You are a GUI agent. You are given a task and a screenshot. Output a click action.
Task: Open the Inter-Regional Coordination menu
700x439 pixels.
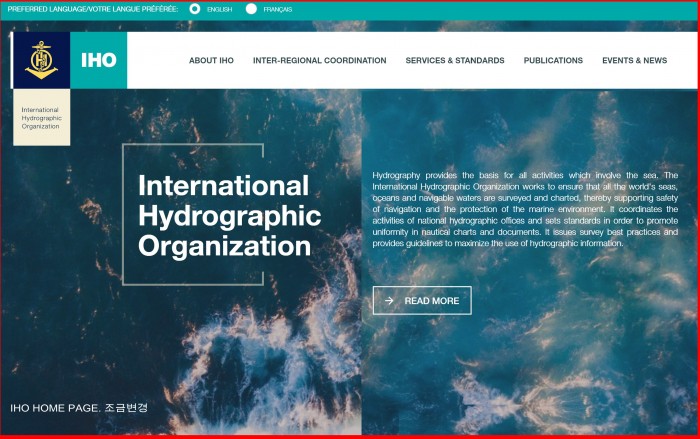[x=320, y=60]
